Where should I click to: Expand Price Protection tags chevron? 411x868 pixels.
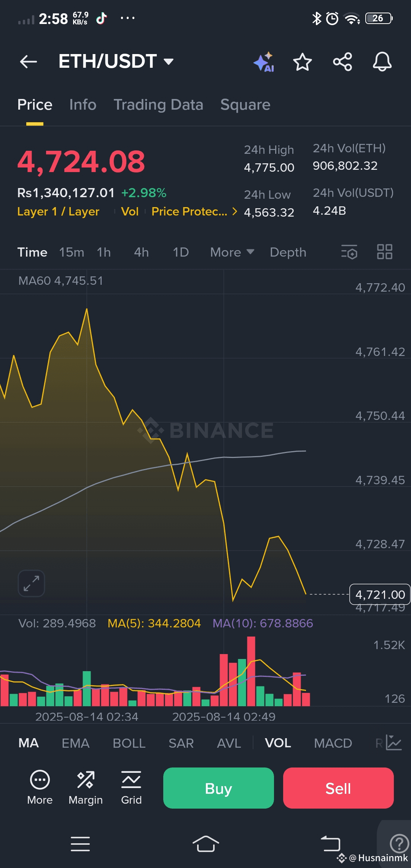235,211
